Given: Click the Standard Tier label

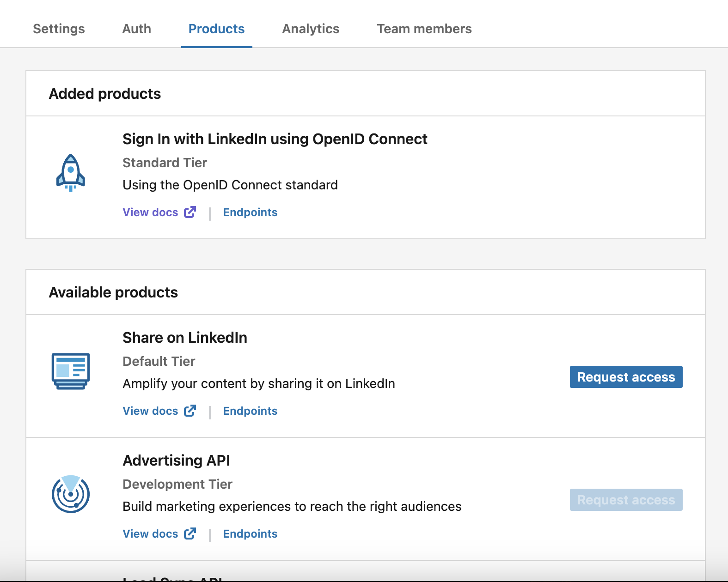Looking at the screenshot, I should pyautogui.click(x=165, y=163).
